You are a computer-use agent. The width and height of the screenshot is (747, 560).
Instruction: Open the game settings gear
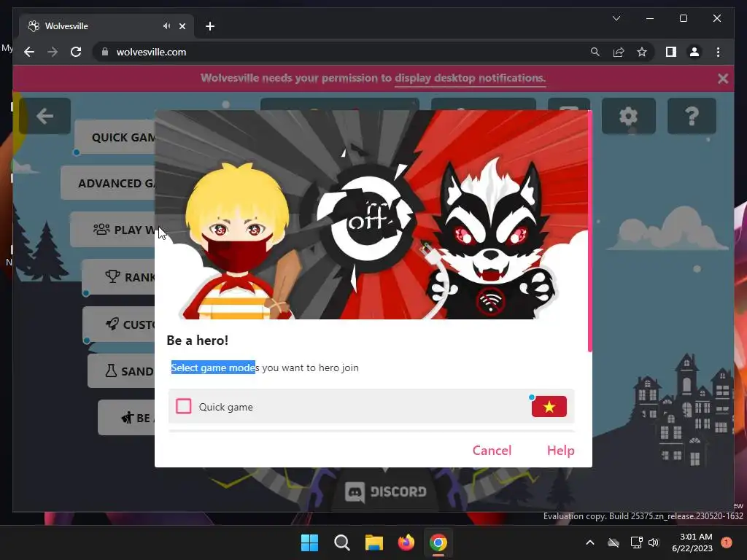click(628, 116)
